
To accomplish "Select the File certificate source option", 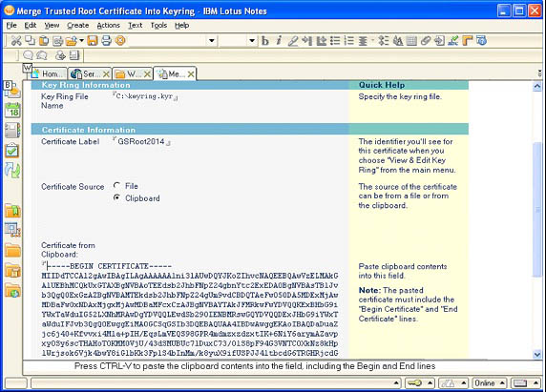I will pos(117,186).
